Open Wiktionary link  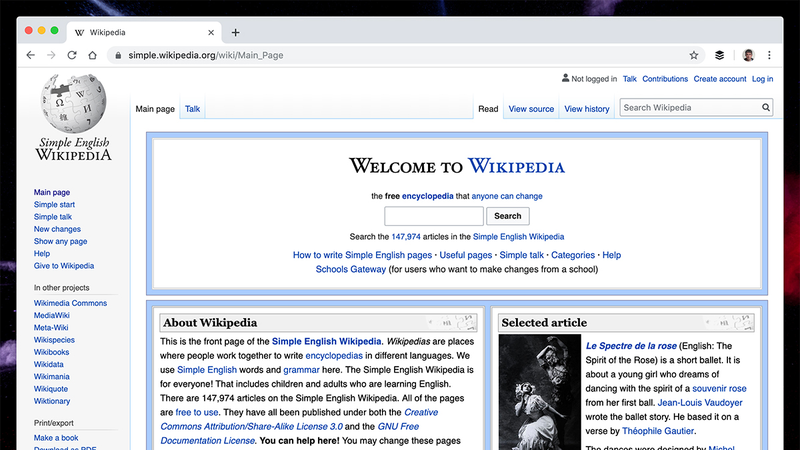pos(52,401)
